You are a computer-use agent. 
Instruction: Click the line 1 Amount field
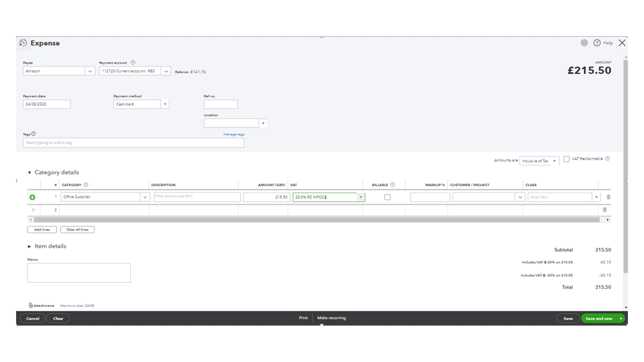[266, 197]
